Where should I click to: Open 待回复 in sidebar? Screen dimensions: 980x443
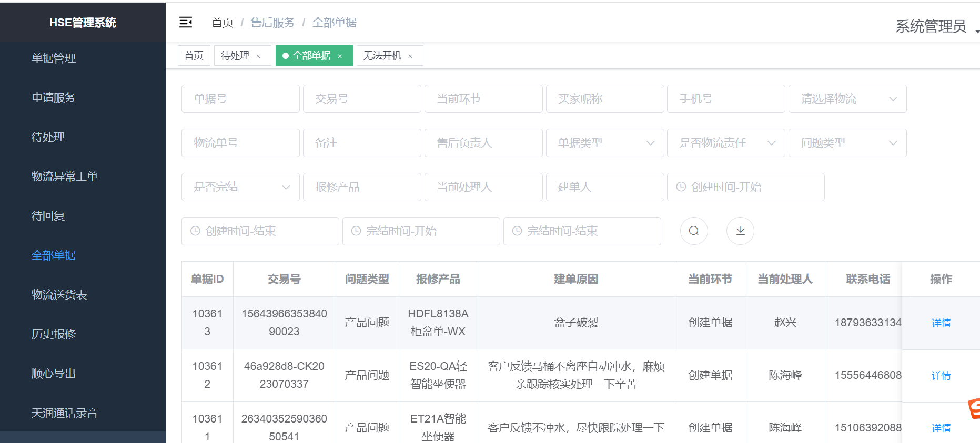tap(83, 215)
